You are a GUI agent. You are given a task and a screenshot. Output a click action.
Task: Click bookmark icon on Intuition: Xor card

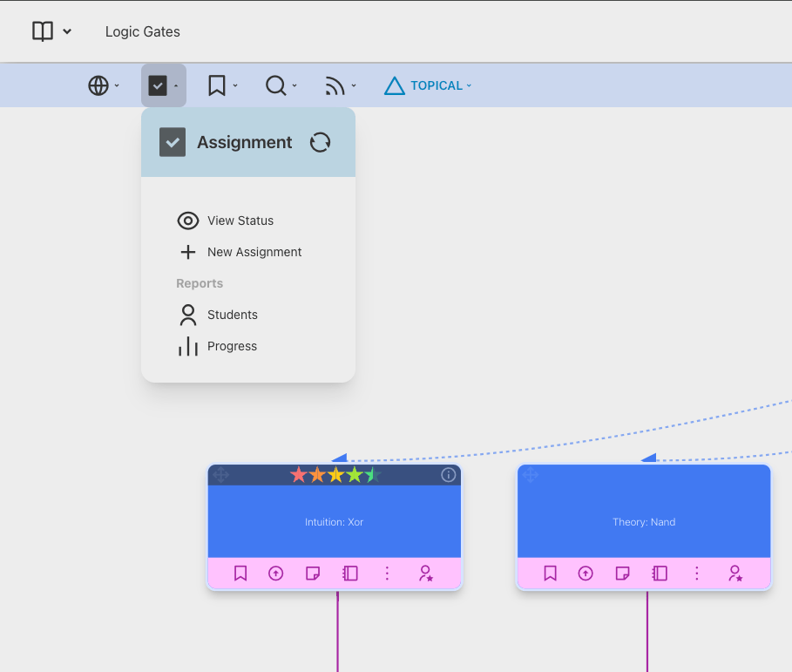coord(240,574)
